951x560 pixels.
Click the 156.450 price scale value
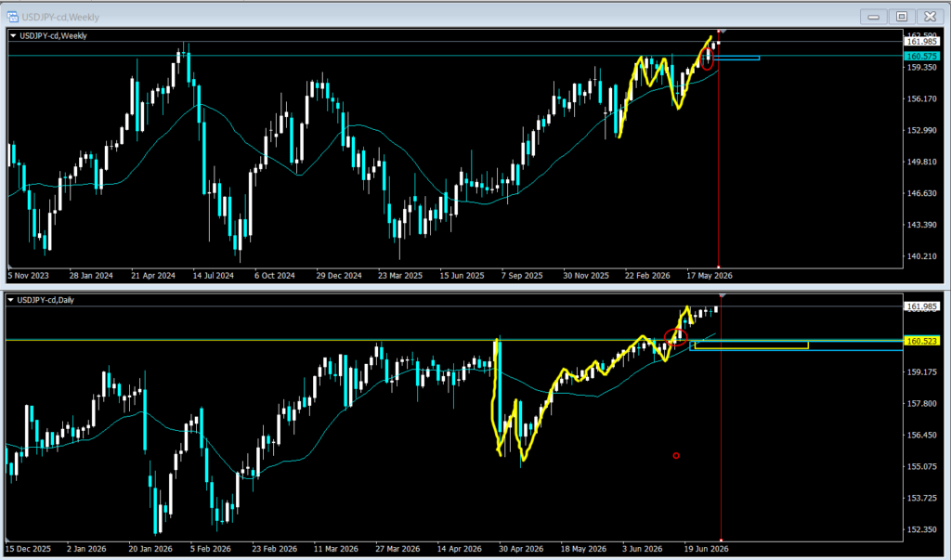pyautogui.click(x=921, y=435)
